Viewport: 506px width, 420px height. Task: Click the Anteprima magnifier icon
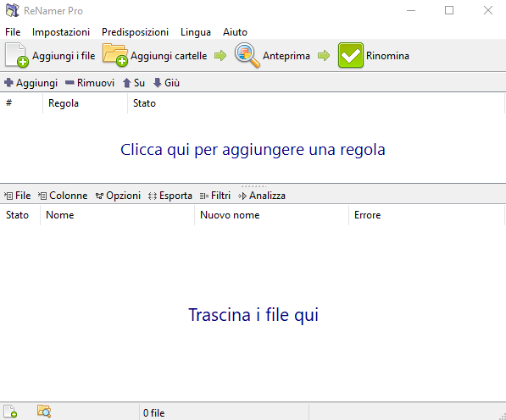point(247,55)
